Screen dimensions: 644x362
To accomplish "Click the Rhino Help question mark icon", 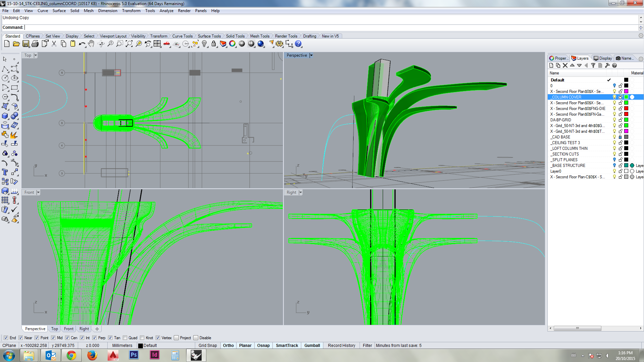I will click(x=298, y=44).
